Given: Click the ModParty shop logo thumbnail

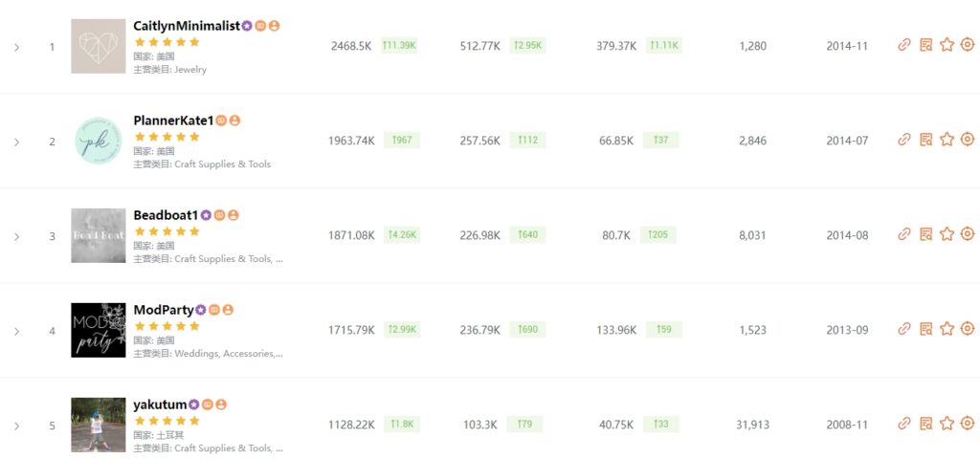Looking at the screenshot, I should click(x=98, y=330).
